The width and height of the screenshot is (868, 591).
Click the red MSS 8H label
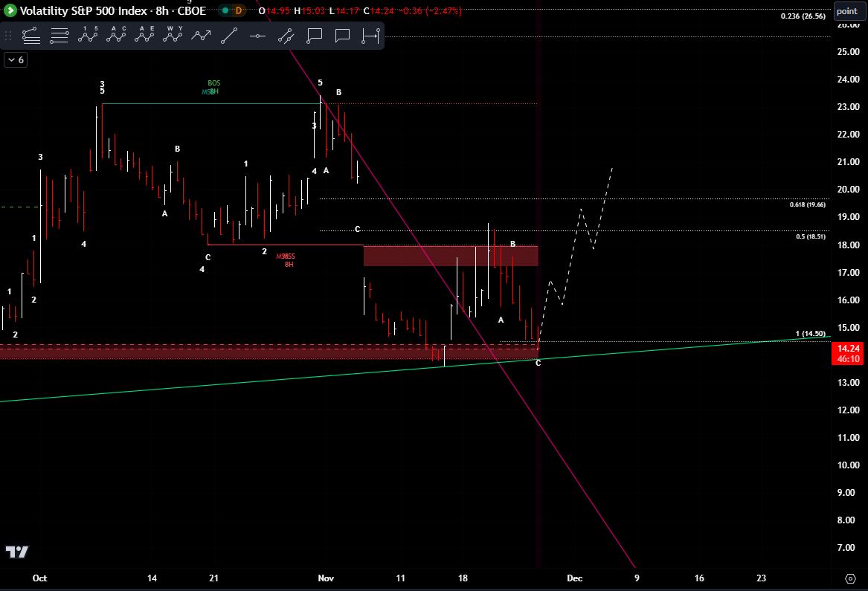[286, 260]
